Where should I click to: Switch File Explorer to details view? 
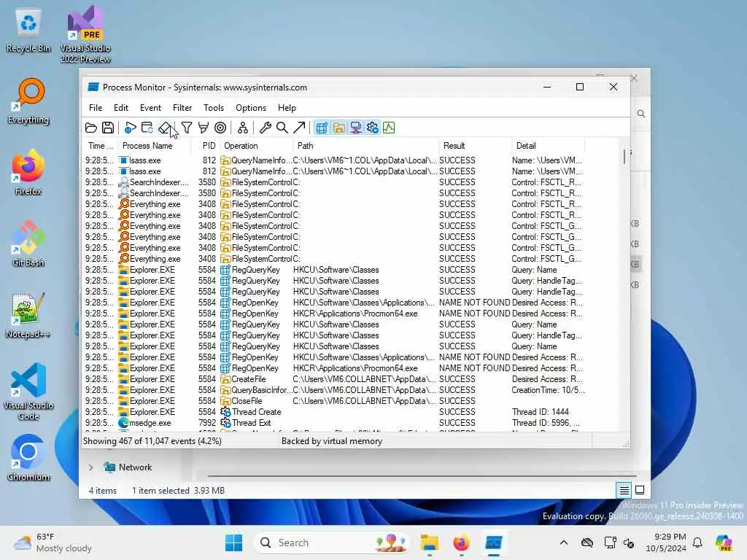tap(624, 490)
